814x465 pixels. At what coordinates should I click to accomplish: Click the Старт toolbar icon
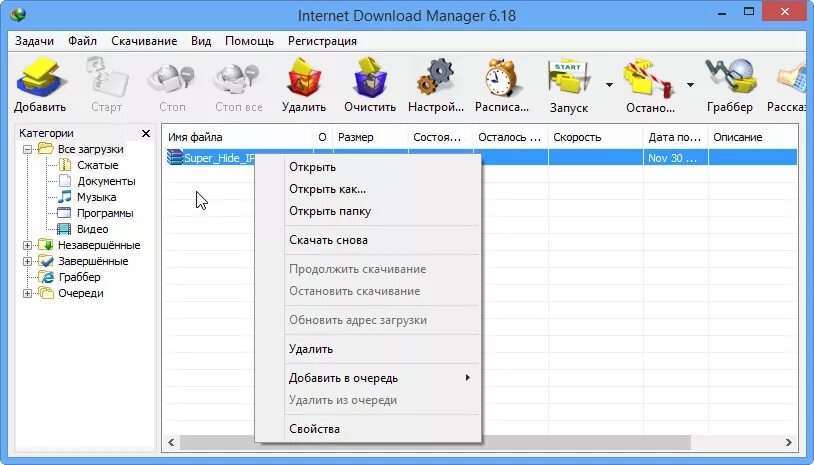point(106,78)
